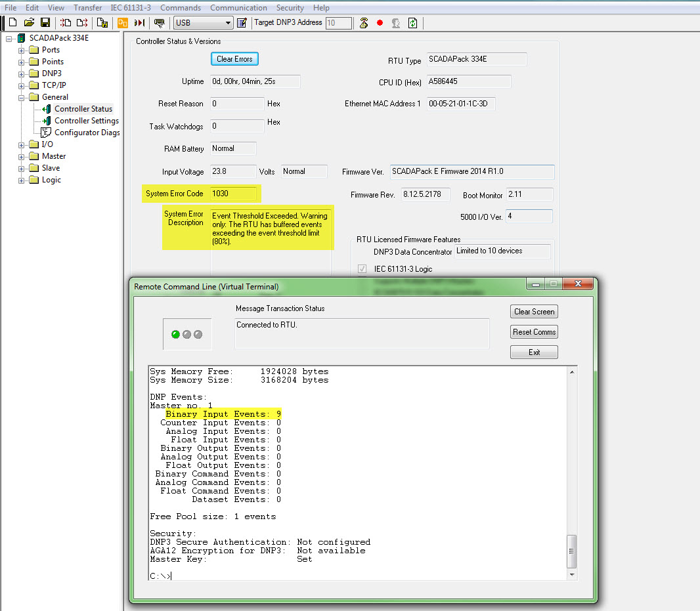Click the Clear Errors button
The image size is (700, 611).
click(234, 59)
